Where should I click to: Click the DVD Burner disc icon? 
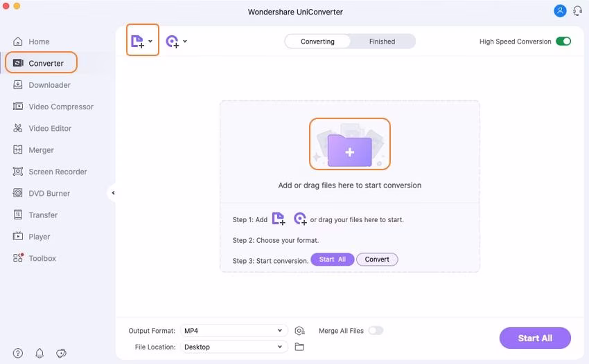click(17, 193)
